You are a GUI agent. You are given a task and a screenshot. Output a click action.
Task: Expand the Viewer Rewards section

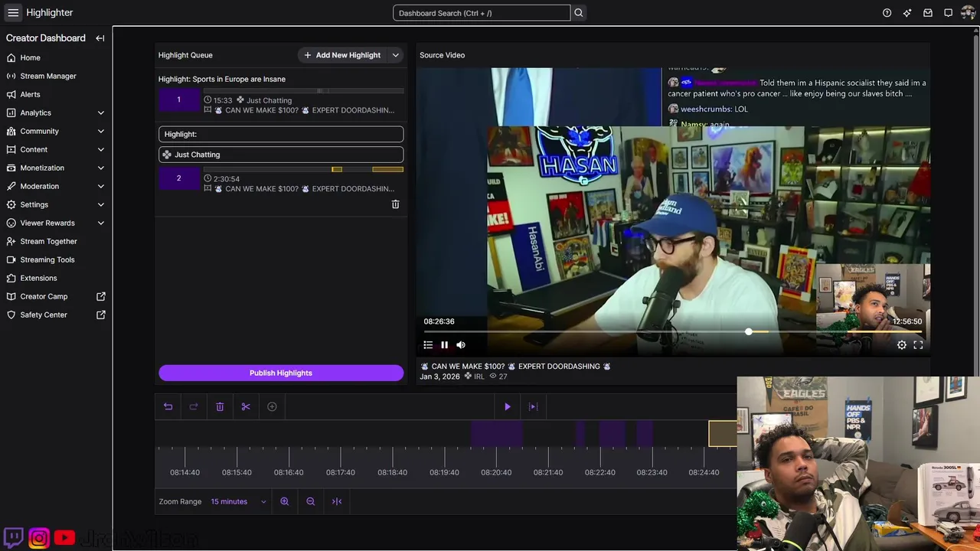pos(56,223)
